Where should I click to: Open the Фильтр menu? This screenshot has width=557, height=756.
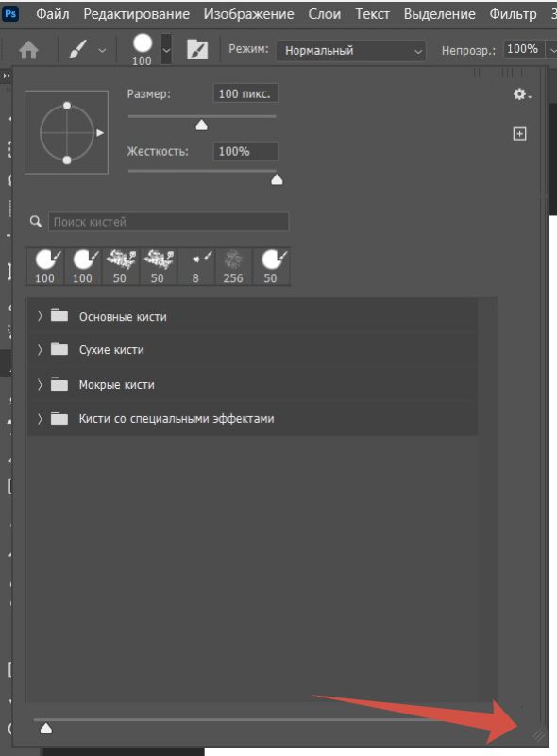pyautogui.click(x=514, y=14)
